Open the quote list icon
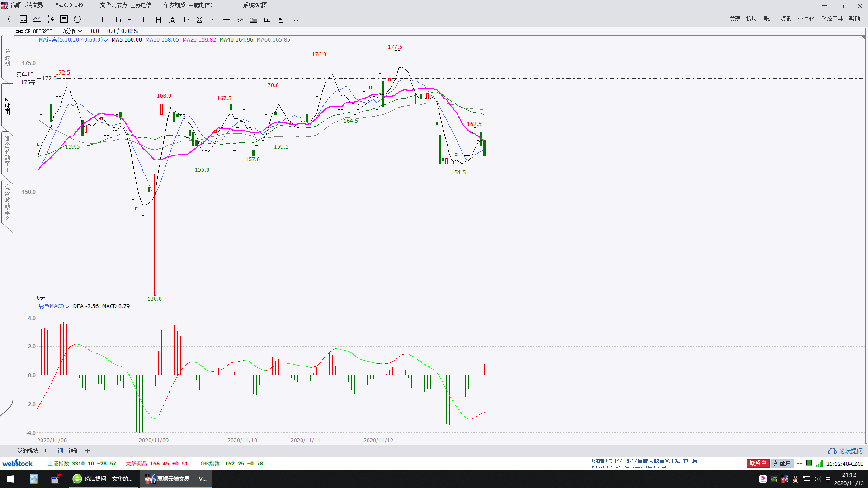This screenshot has height=488, width=868. 24,19
